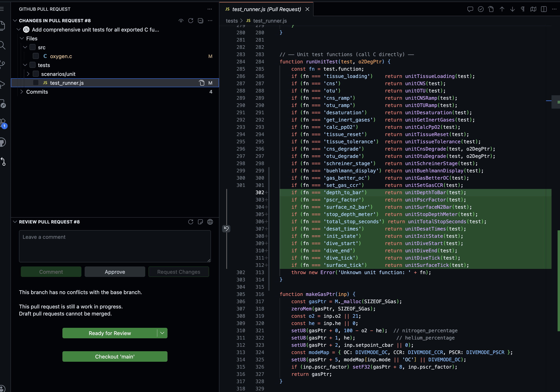Open Run and Debug icon in activity bar
Viewport: 560px width, 392px height.
coord(2,84)
